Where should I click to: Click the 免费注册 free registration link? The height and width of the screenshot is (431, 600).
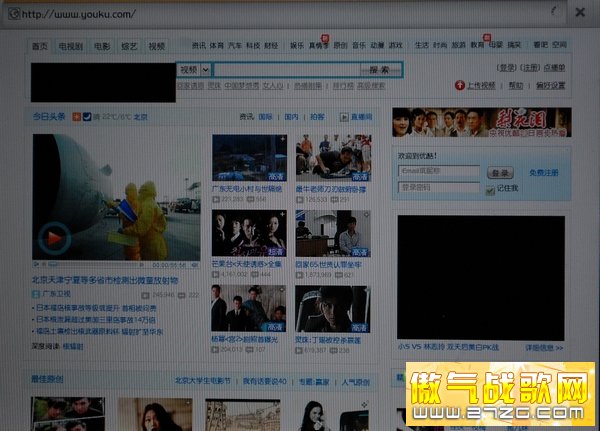tap(544, 173)
